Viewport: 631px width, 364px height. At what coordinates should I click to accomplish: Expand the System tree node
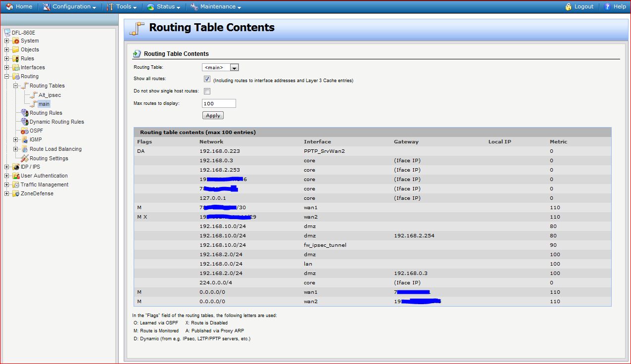(x=6, y=41)
